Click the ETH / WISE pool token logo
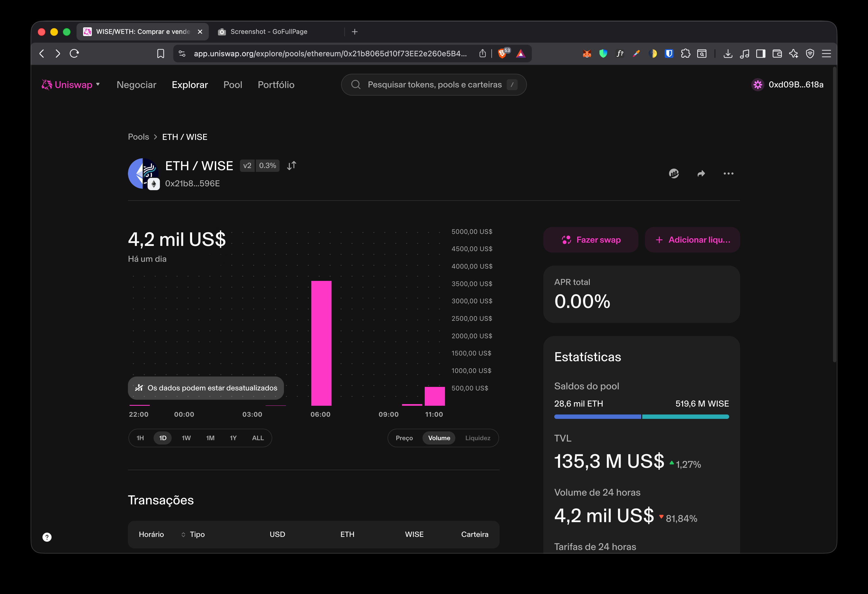The width and height of the screenshot is (868, 594). coord(144,174)
